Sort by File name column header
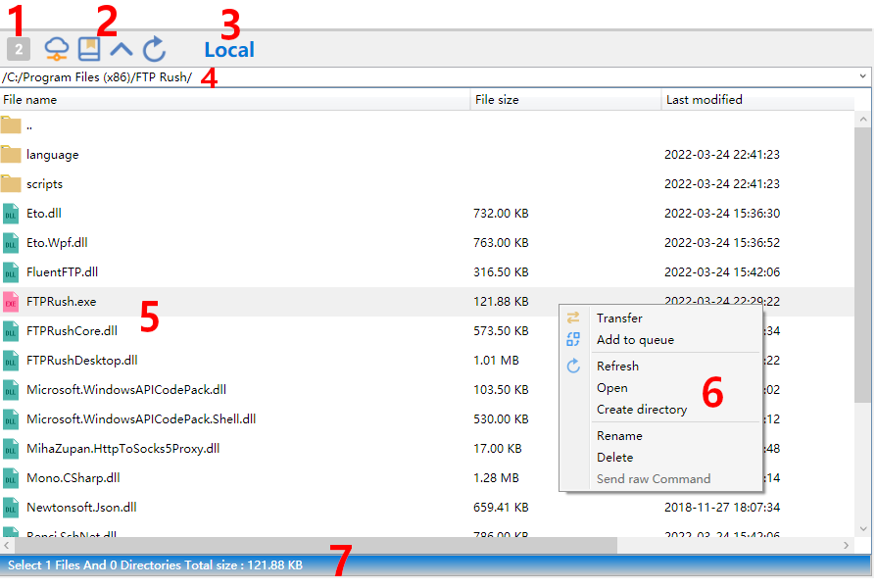The height and width of the screenshot is (588, 876). [x=235, y=100]
